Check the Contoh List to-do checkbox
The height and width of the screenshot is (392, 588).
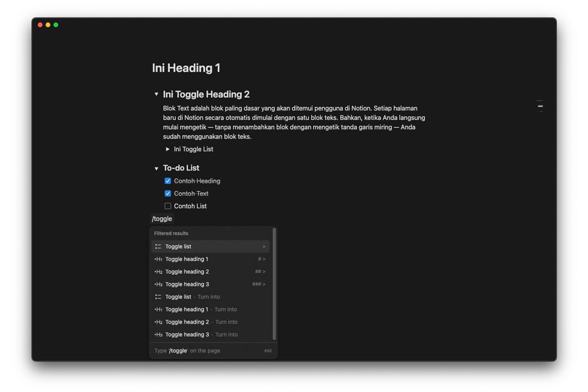coord(168,206)
